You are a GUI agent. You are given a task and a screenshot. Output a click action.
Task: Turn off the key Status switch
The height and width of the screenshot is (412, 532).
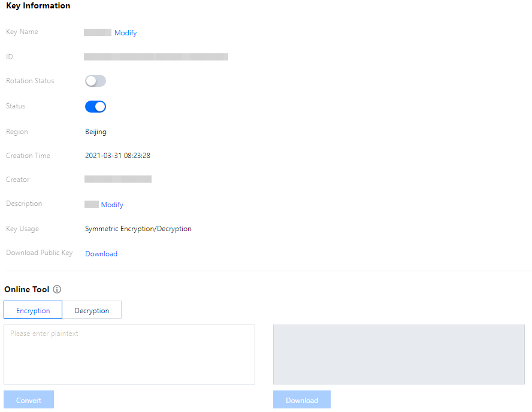click(95, 107)
